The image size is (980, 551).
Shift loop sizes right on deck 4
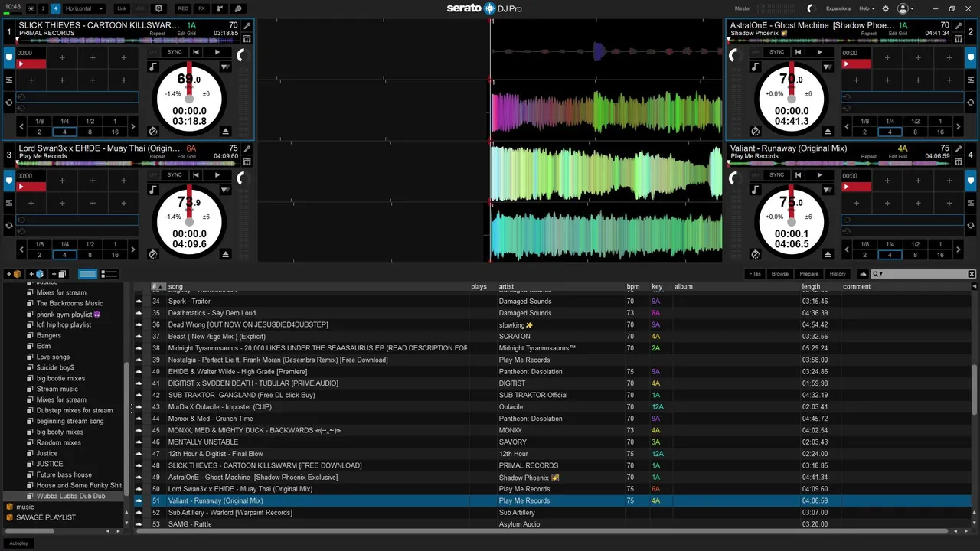959,250
